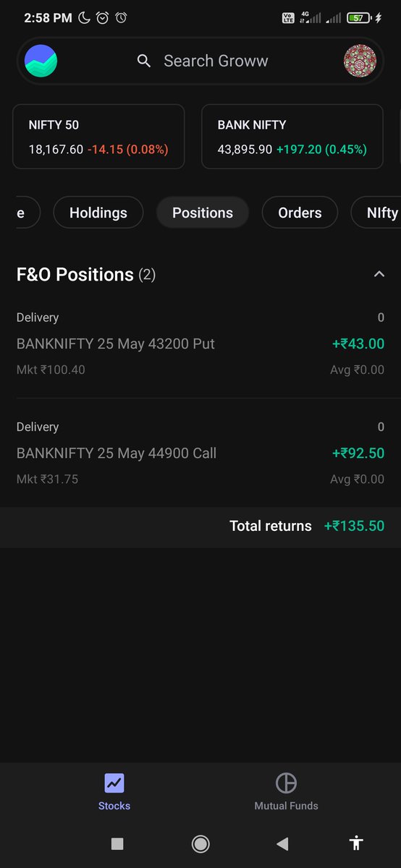The image size is (401, 868).
Task: Open the Stocks chart icon
Action: [114, 783]
